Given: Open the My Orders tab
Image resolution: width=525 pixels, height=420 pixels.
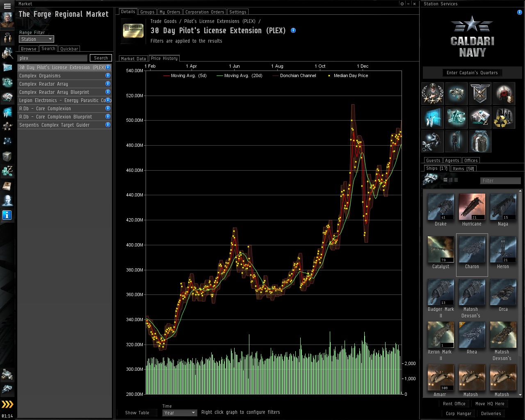Looking at the screenshot, I should click(170, 12).
